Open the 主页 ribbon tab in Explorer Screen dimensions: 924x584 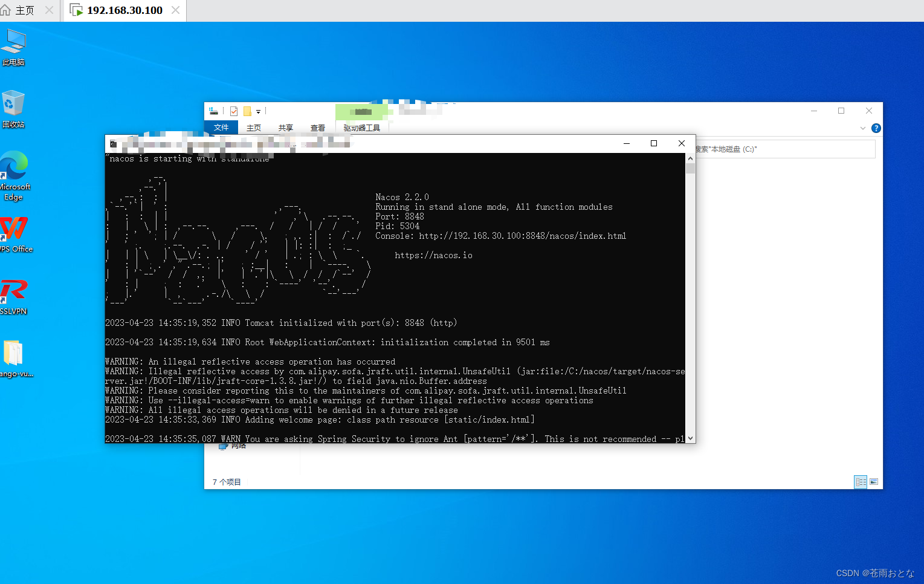tap(254, 128)
